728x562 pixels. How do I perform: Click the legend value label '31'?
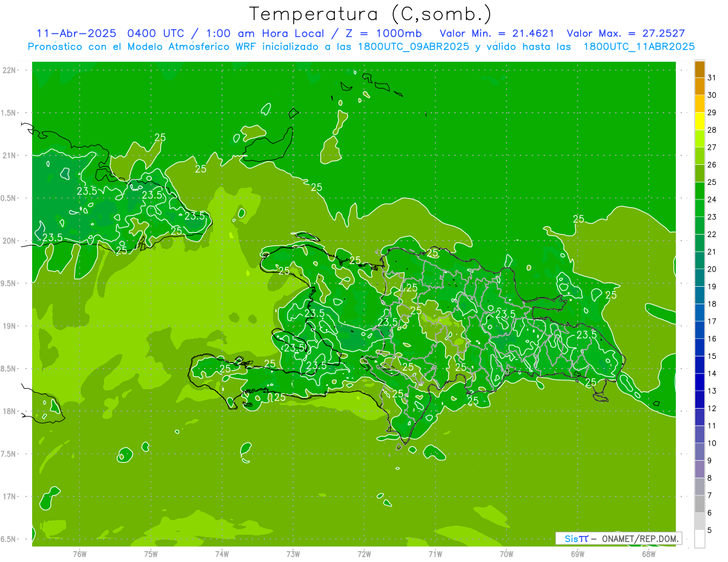[x=712, y=78]
